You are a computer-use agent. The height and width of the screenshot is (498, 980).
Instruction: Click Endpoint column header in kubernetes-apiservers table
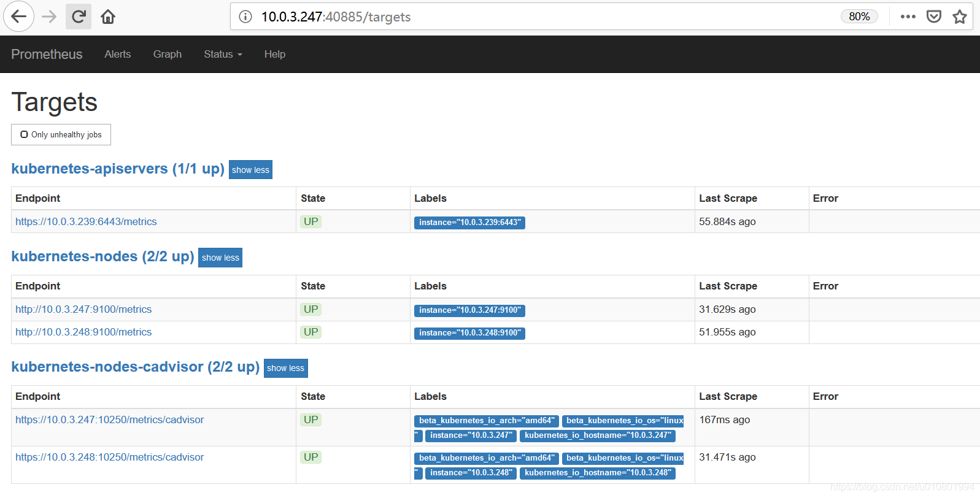pos(38,198)
